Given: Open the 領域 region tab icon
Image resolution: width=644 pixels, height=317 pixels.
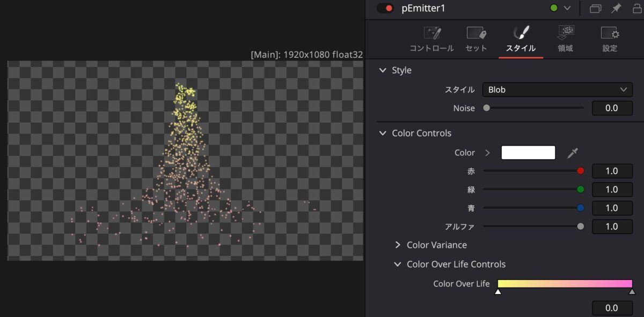Looking at the screenshot, I should (565, 33).
